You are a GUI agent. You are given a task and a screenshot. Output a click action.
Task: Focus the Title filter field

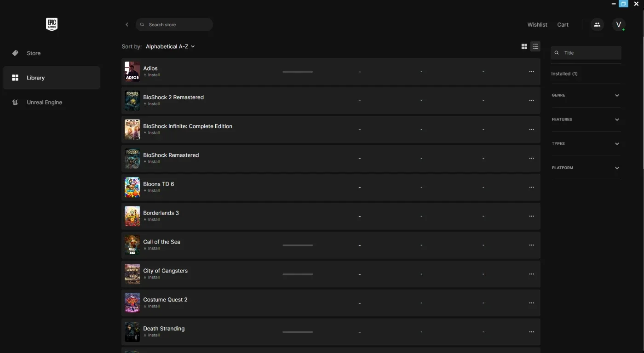pos(586,53)
